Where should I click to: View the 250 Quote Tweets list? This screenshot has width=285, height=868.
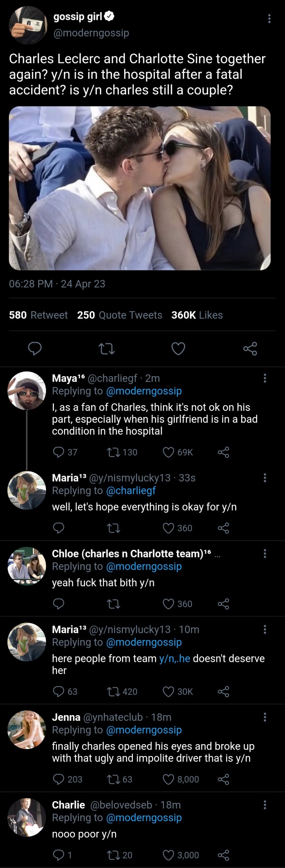[119, 315]
